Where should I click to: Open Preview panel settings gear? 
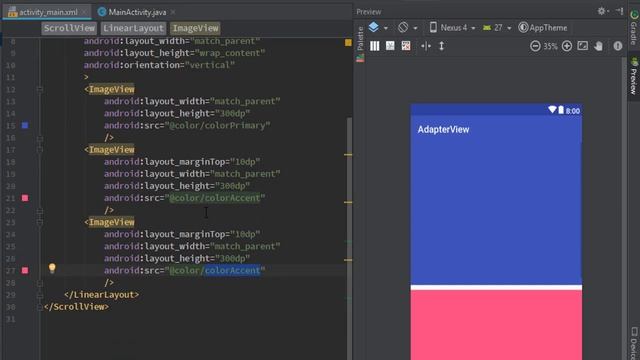pos(603,11)
